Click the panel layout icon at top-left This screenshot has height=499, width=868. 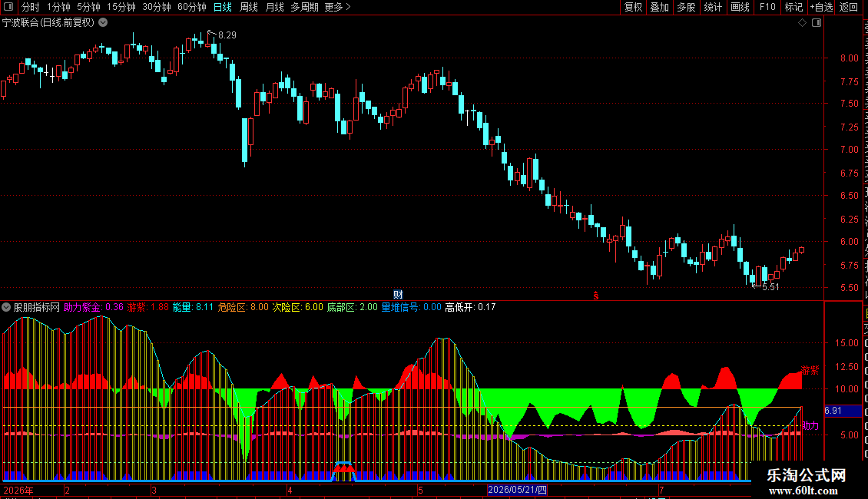point(8,7)
